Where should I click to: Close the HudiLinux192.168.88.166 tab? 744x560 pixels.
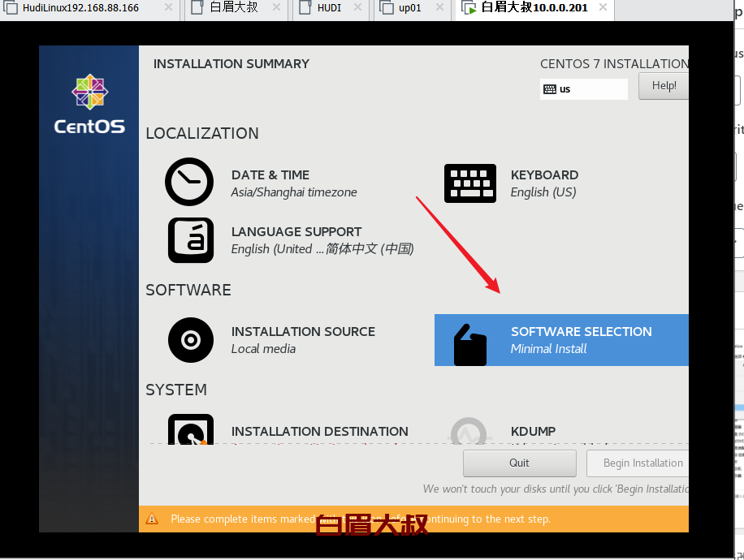tap(168, 7)
